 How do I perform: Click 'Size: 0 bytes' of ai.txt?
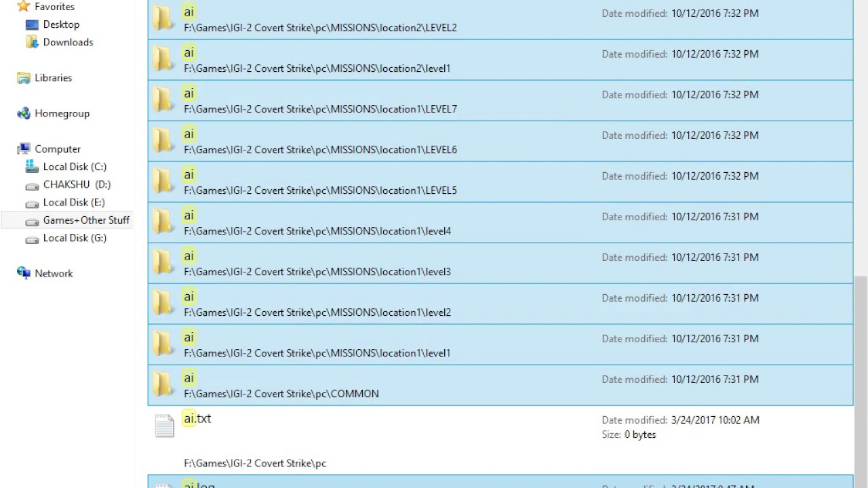pos(629,434)
